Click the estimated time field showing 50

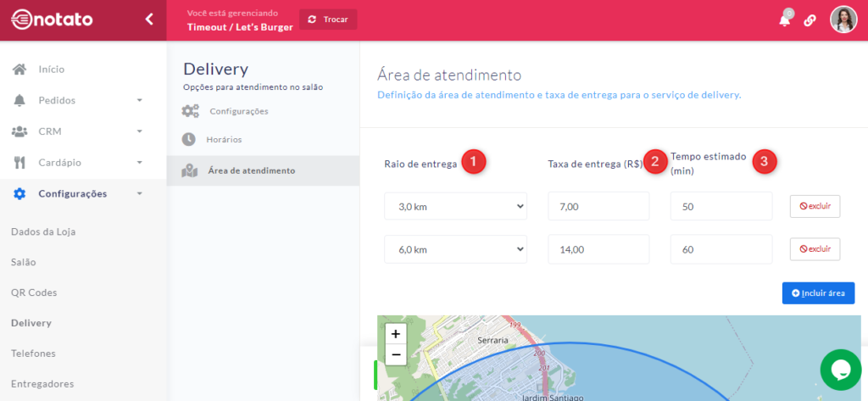721,206
